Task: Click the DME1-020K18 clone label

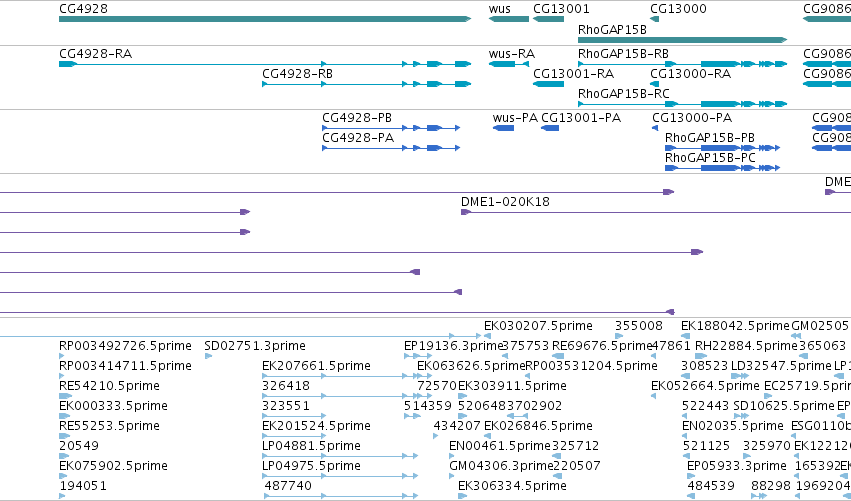Action: click(505, 202)
